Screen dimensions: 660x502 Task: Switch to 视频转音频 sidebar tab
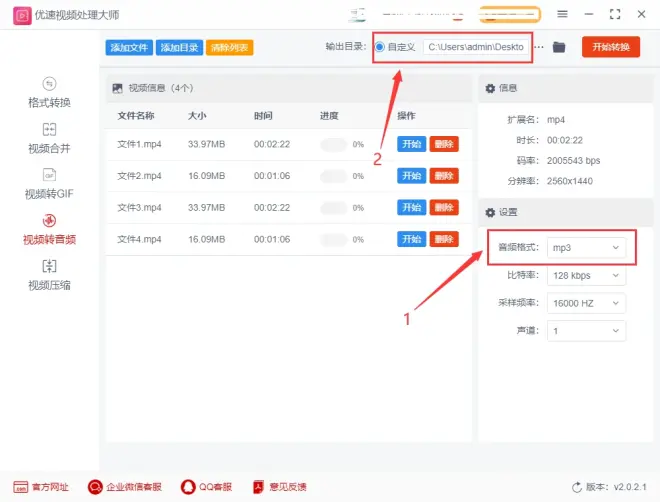49,229
